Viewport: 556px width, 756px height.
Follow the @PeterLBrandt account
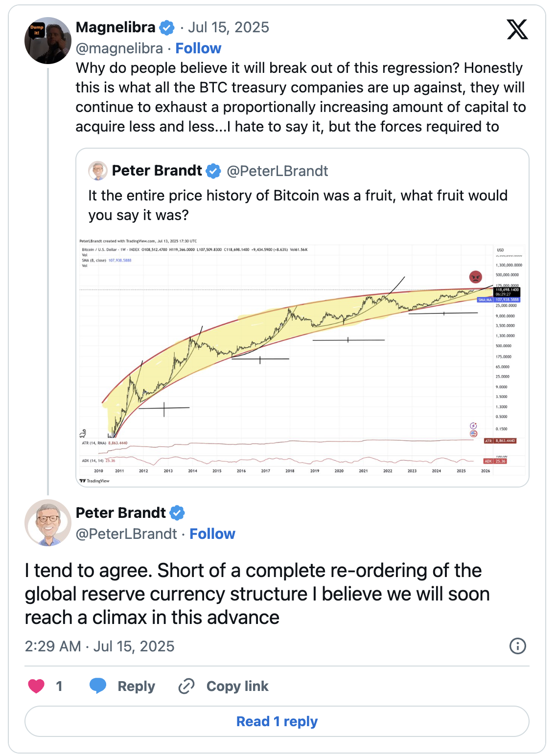click(212, 534)
